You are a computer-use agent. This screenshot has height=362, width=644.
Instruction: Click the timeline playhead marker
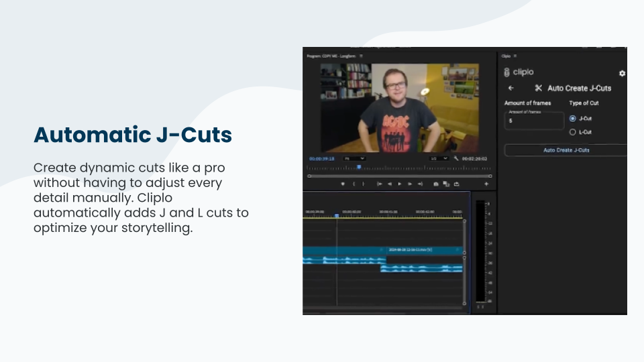coord(337,215)
